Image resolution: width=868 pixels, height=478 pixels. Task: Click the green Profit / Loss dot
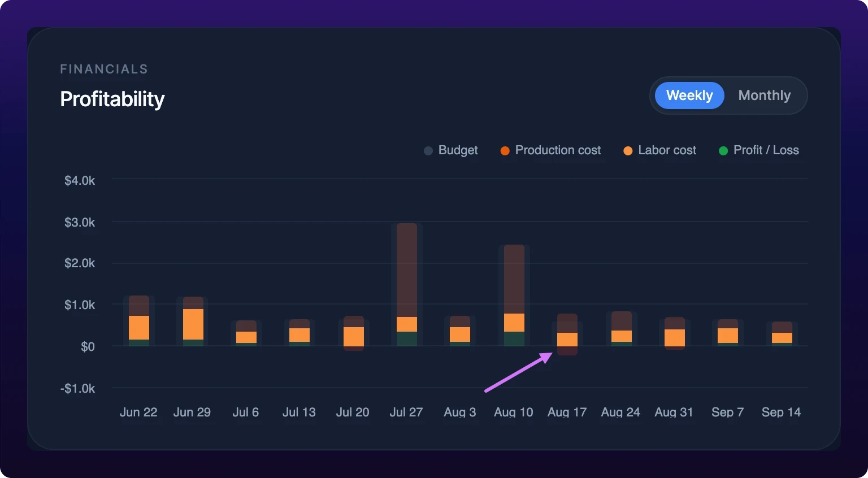click(x=723, y=151)
